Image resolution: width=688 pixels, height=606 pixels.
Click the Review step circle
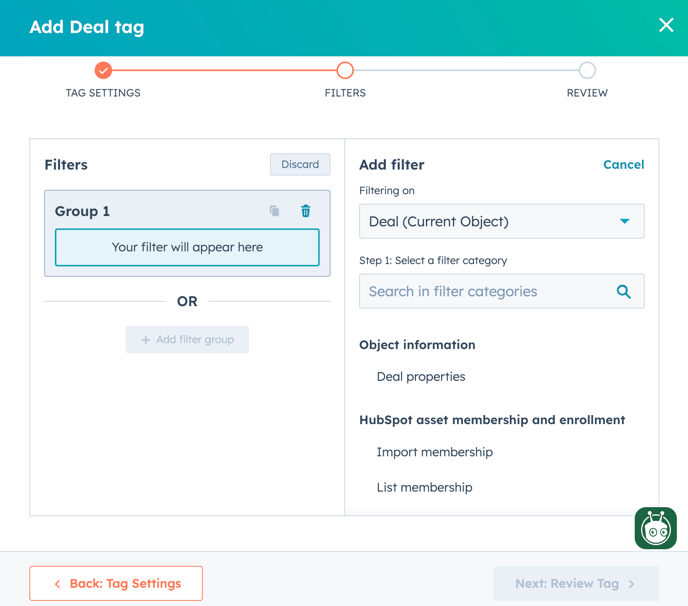pos(587,70)
